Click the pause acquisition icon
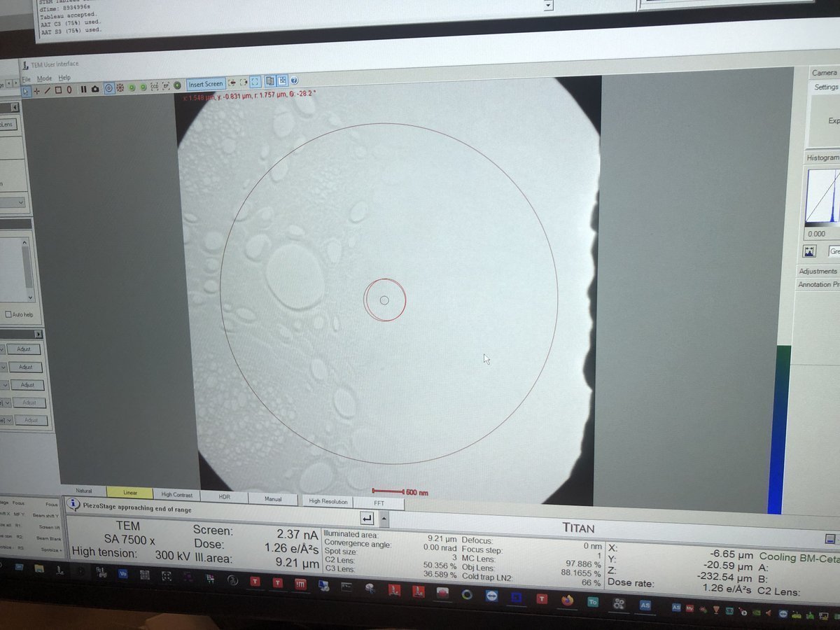The height and width of the screenshot is (630, 840). [x=84, y=89]
